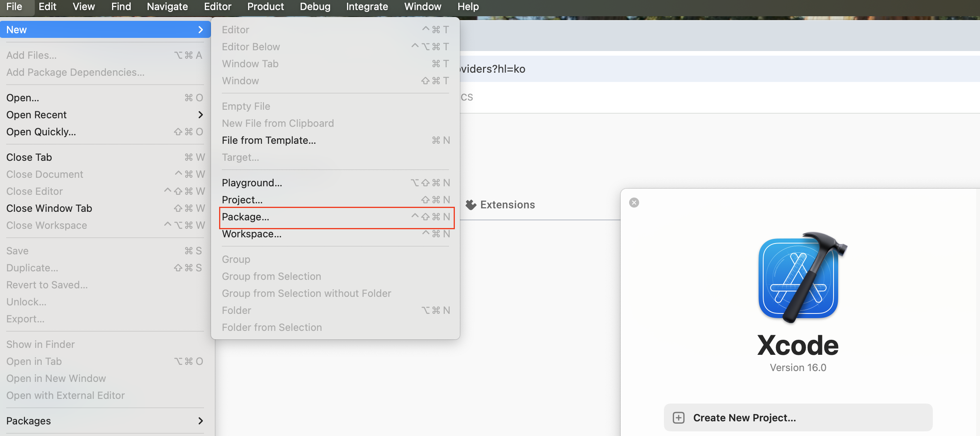Choose Close Window Tab item
Image resolution: width=980 pixels, height=436 pixels.
(49, 208)
